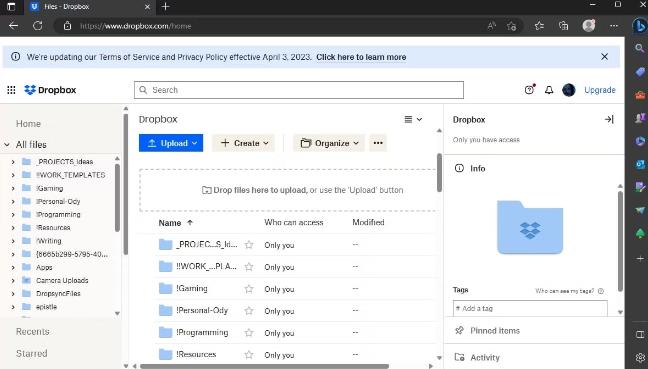Click Modified column header
Image resolution: width=648 pixels, height=369 pixels.
[x=368, y=222]
